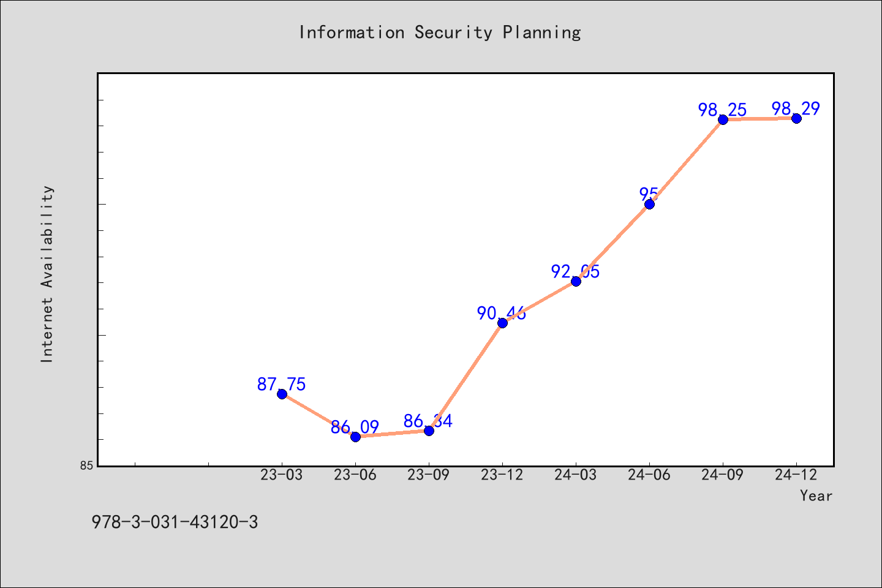882x588 pixels.
Task: Select the Internet Availability axis label
Action: point(47,274)
